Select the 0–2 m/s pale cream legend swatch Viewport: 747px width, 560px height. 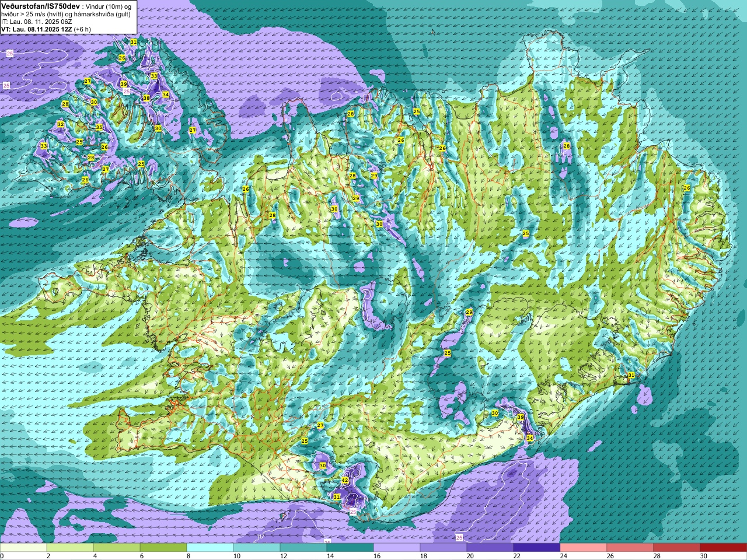click(23, 548)
